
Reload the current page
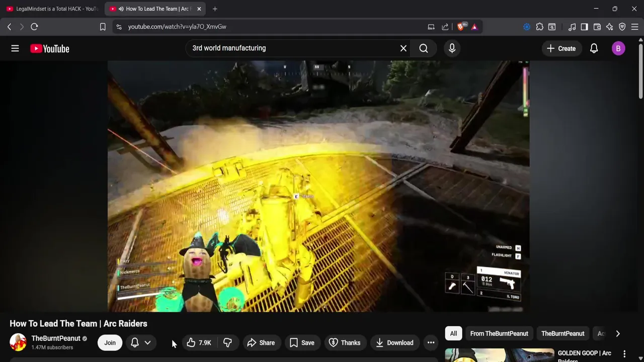click(34, 27)
